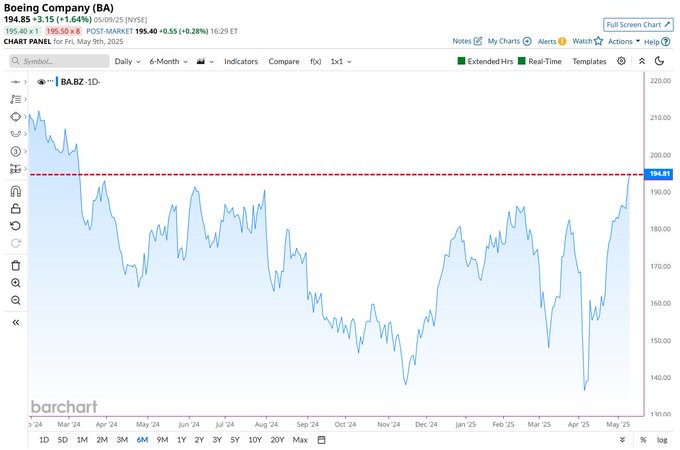Click the bid quote 195.40 x 1

[x=22, y=31]
